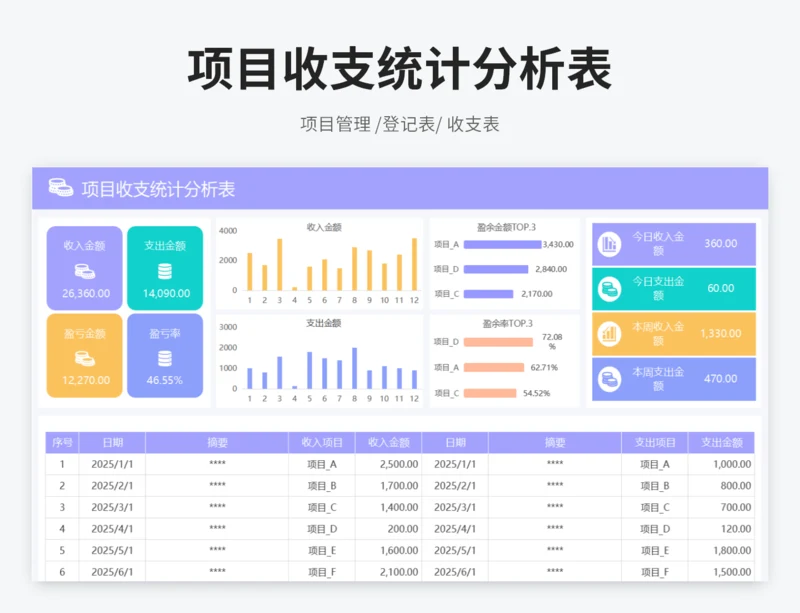Select the 收入金额 summary card value 26,360.00
Viewport: 800px width, 613px height.
coord(86,293)
